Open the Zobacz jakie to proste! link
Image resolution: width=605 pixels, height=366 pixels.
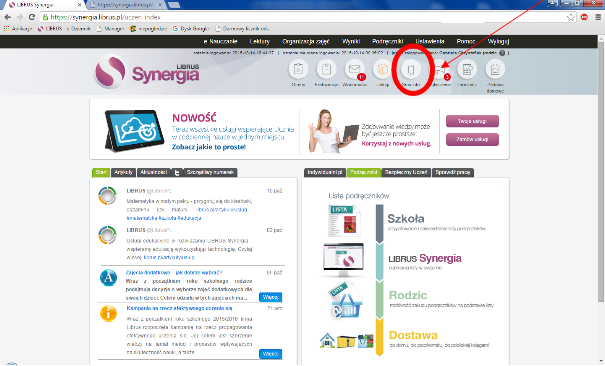point(209,147)
